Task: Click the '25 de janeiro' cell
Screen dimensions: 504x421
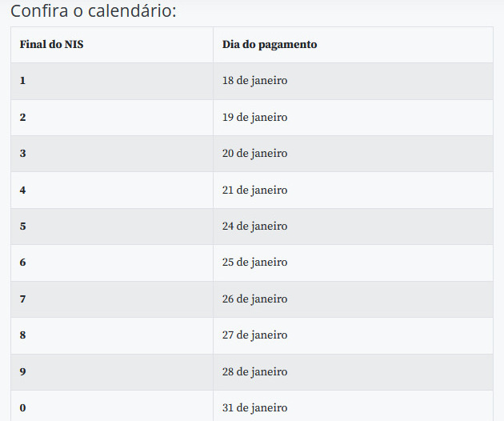Action: 353,263
